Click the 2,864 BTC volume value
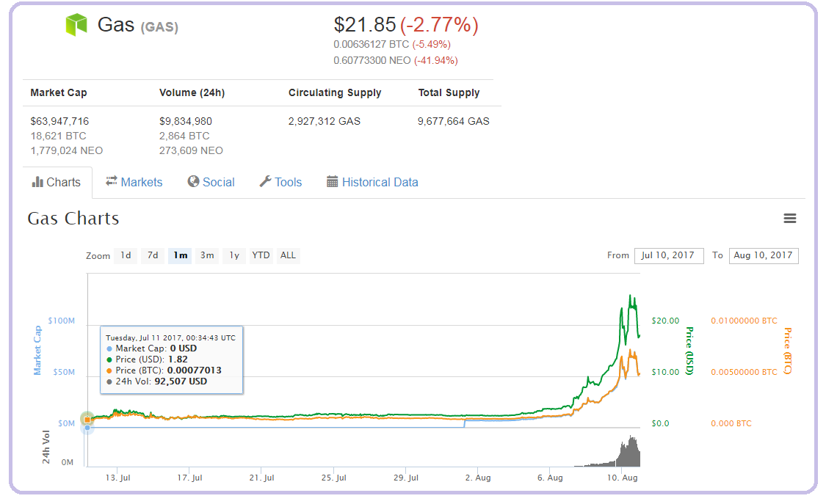 click(184, 136)
